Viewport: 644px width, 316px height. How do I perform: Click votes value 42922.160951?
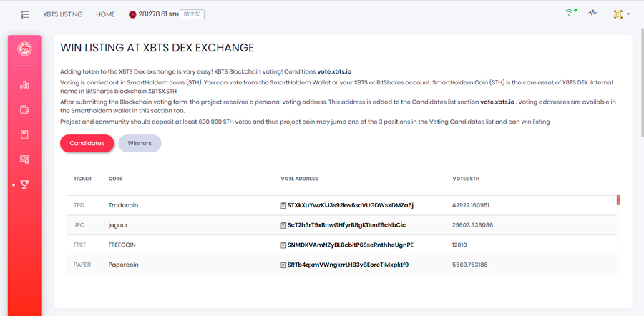click(471, 205)
